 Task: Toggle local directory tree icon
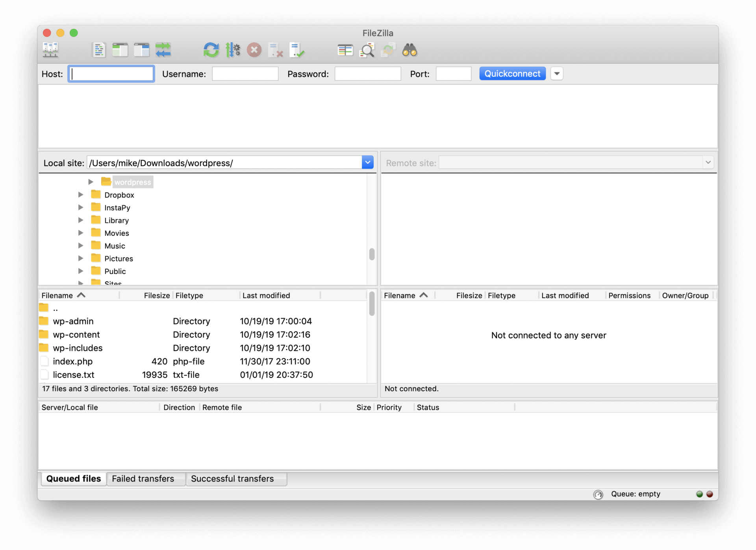coord(120,50)
